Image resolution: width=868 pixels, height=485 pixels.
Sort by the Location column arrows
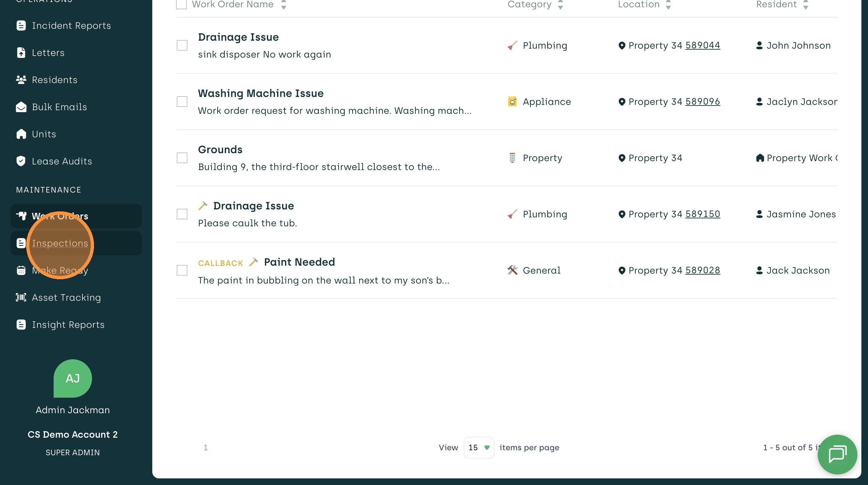[x=668, y=5]
